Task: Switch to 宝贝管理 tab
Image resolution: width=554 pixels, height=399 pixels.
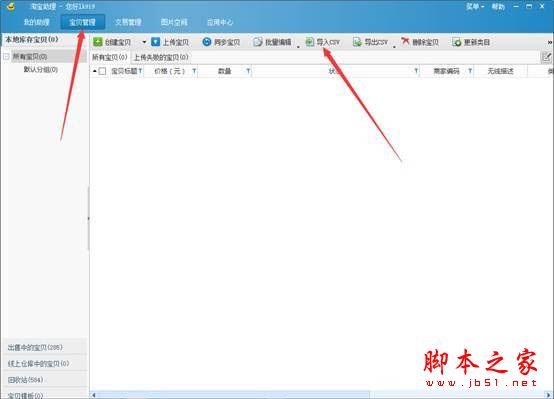Action: 82,22
